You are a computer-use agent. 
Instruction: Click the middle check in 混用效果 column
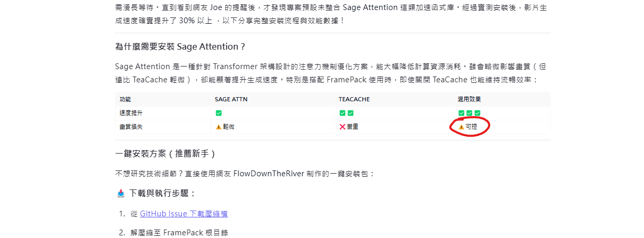469,113
